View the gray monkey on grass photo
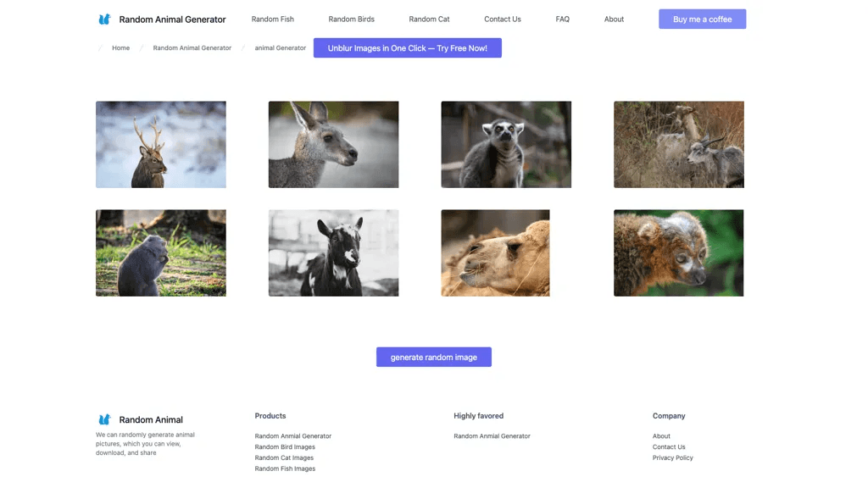 (x=161, y=252)
